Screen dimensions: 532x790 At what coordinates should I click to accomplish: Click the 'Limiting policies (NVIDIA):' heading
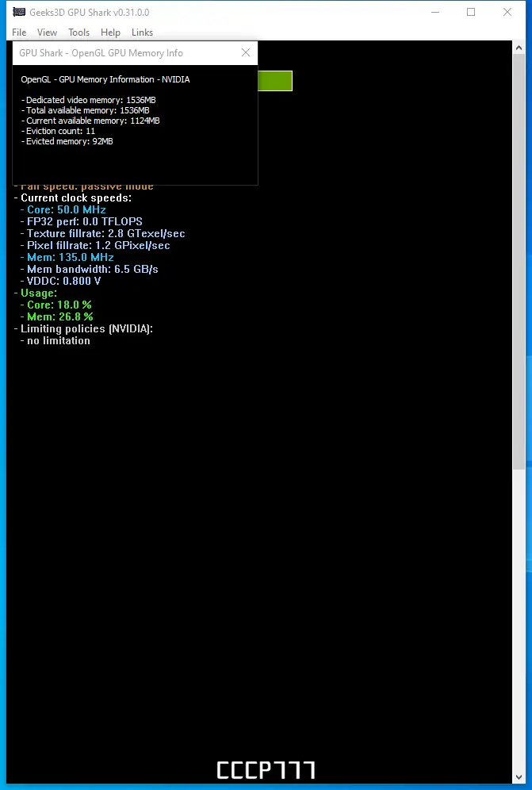point(83,329)
